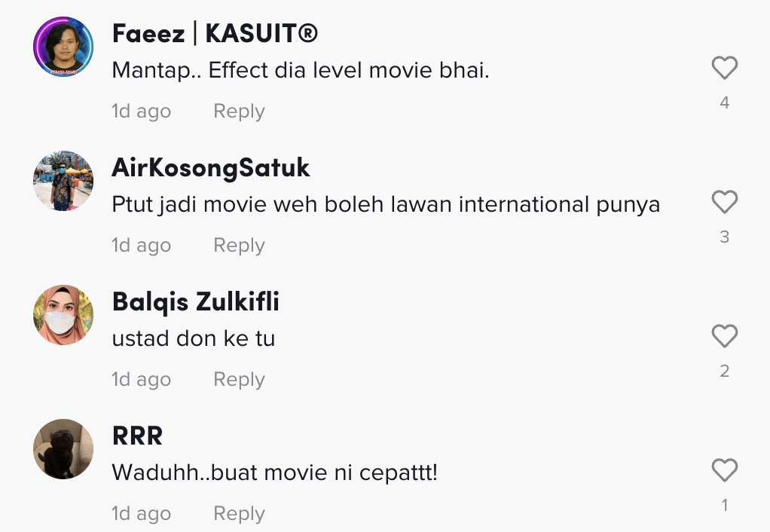Click the like count on Faeez's comment
Image resolution: width=770 pixels, height=532 pixels.
click(x=724, y=103)
